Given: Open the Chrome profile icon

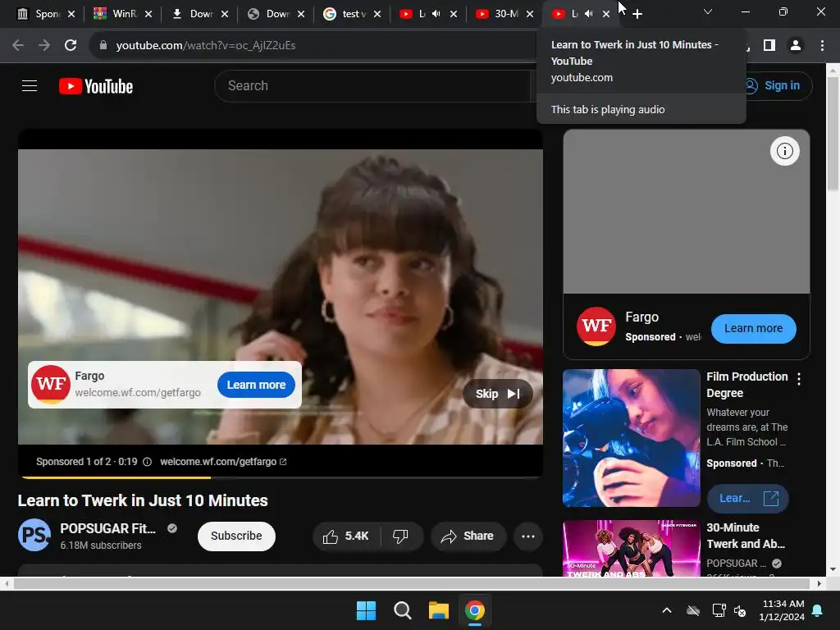Looking at the screenshot, I should click(796, 46).
